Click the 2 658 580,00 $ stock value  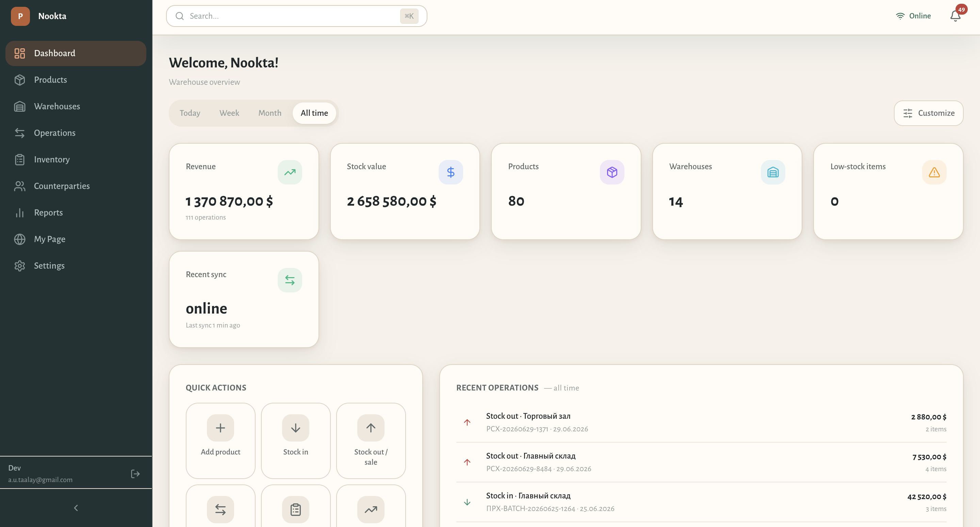pyautogui.click(x=391, y=201)
